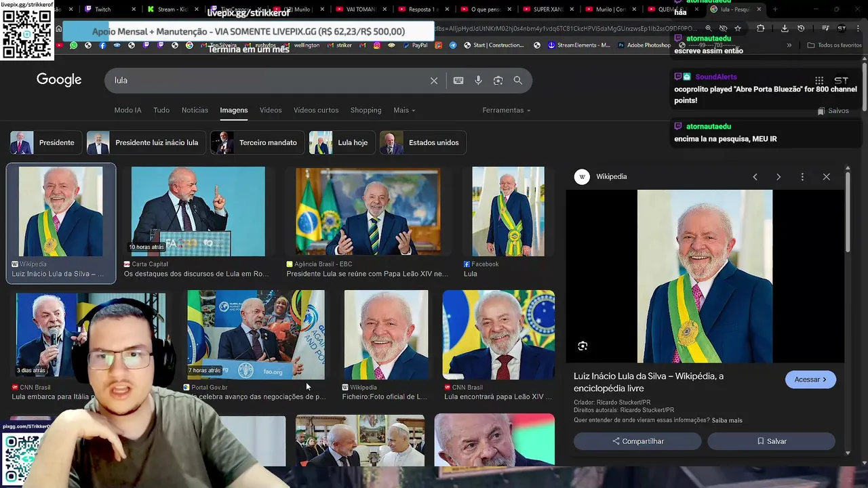This screenshot has height=488, width=868.
Task: Click the Compartilhar button
Action: (x=637, y=441)
